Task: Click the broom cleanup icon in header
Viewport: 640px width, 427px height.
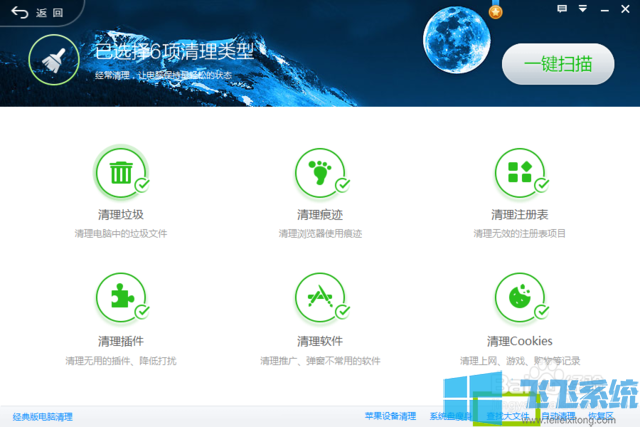Action: [x=54, y=60]
